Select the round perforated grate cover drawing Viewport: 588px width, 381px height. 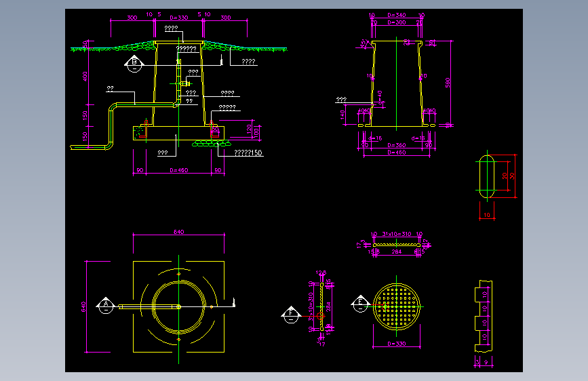pyautogui.click(x=396, y=306)
